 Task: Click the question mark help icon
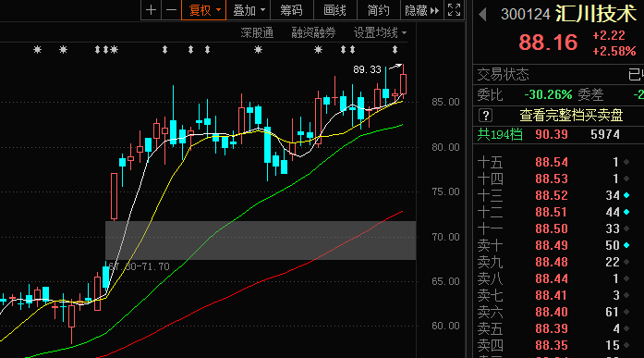485,116
